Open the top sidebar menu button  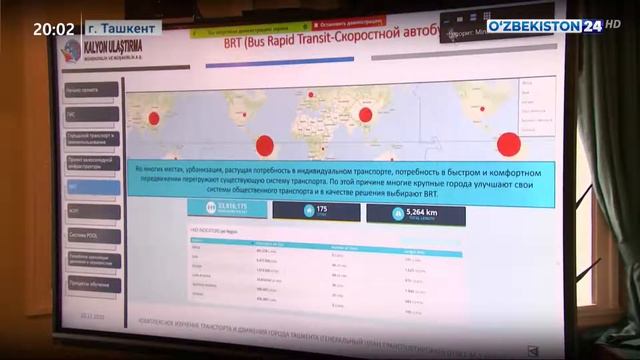click(x=91, y=89)
